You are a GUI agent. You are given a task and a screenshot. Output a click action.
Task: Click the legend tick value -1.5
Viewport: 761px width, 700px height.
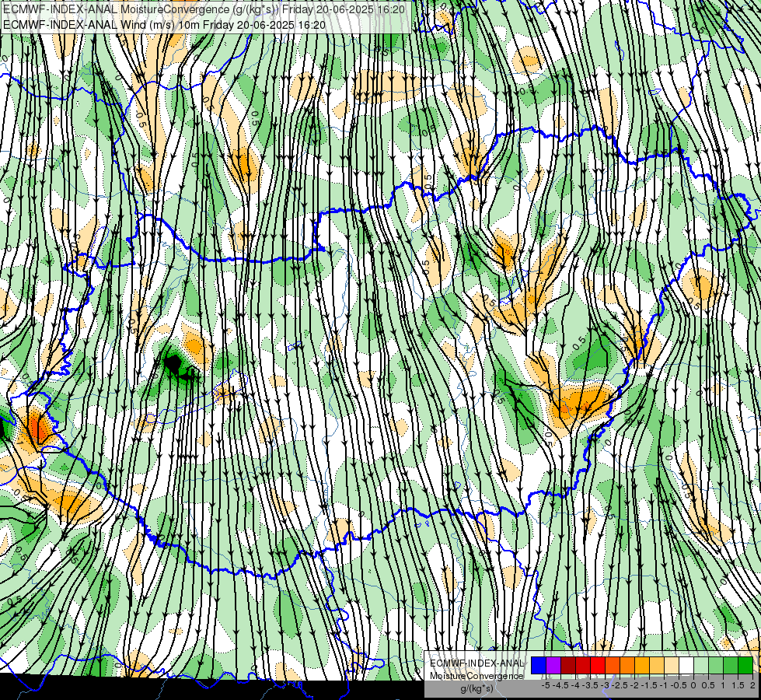[649, 685]
